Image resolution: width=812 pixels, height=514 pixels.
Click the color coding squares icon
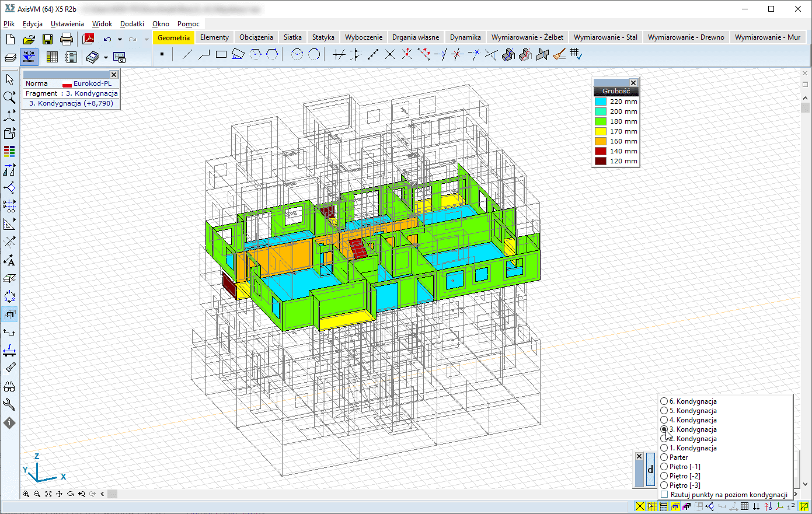tap(9, 152)
